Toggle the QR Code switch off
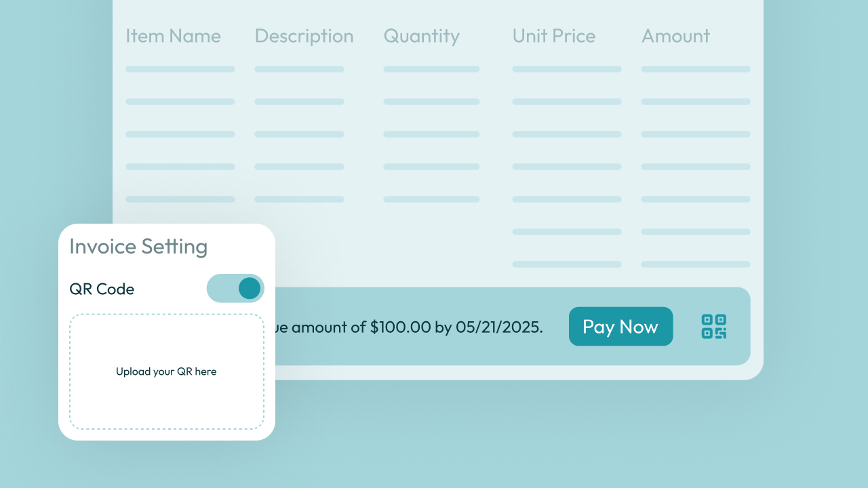The image size is (868, 488). [x=235, y=288]
